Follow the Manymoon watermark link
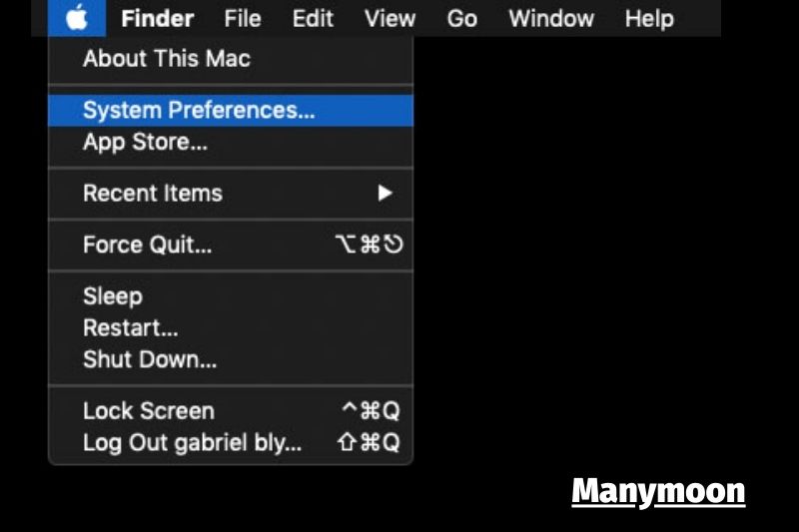799x532 pixels. tap(658, 492)
